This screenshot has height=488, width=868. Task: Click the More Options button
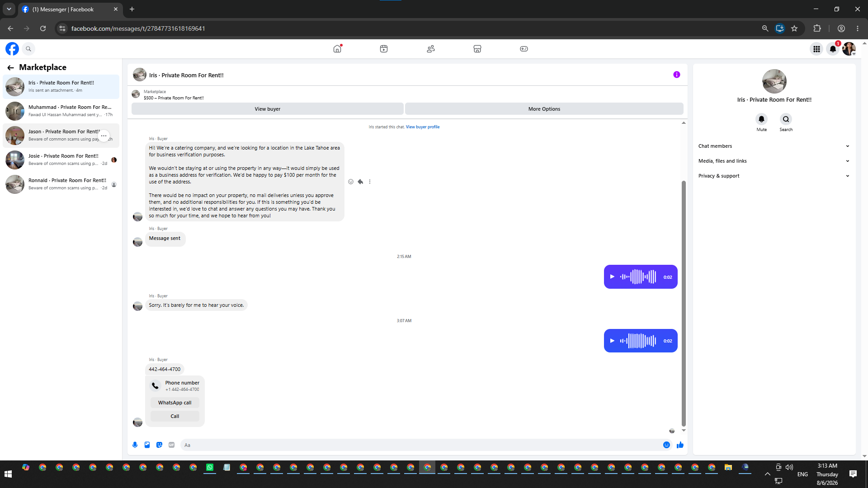pos(544,109)
